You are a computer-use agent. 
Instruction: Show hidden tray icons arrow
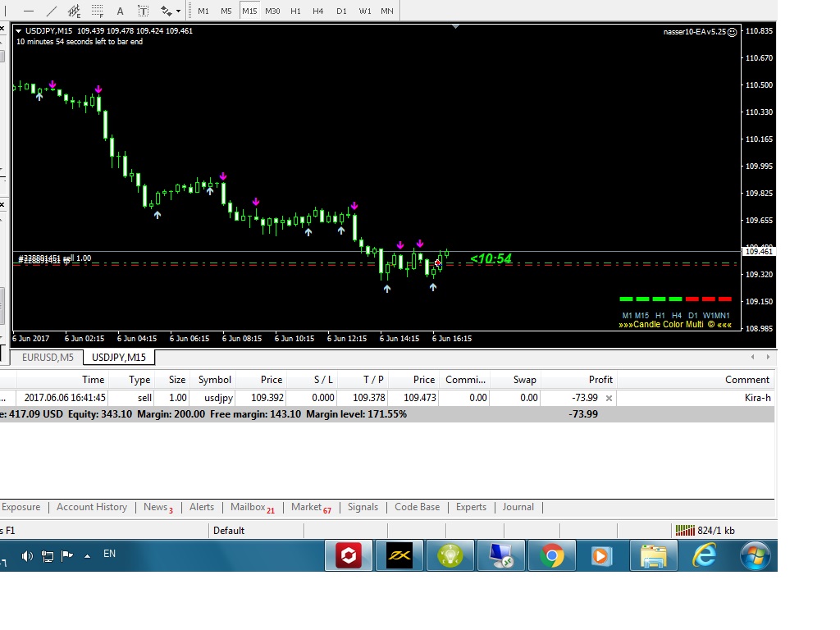coord(87,556)
